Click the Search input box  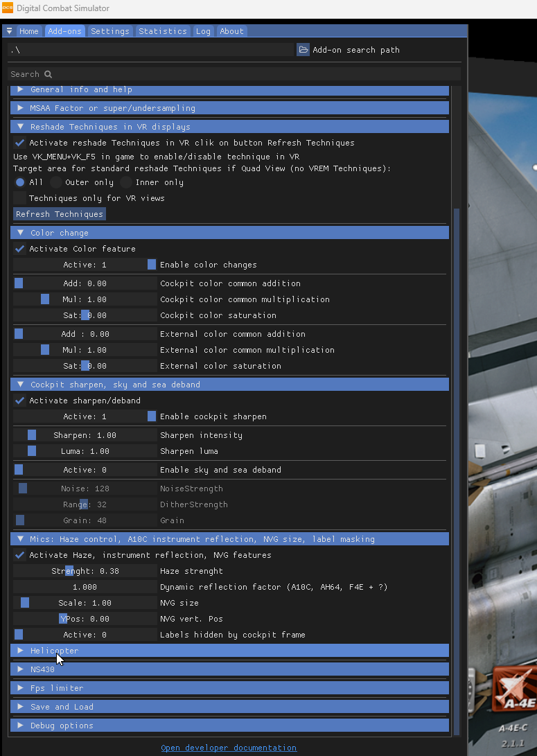tap(234, 74)
